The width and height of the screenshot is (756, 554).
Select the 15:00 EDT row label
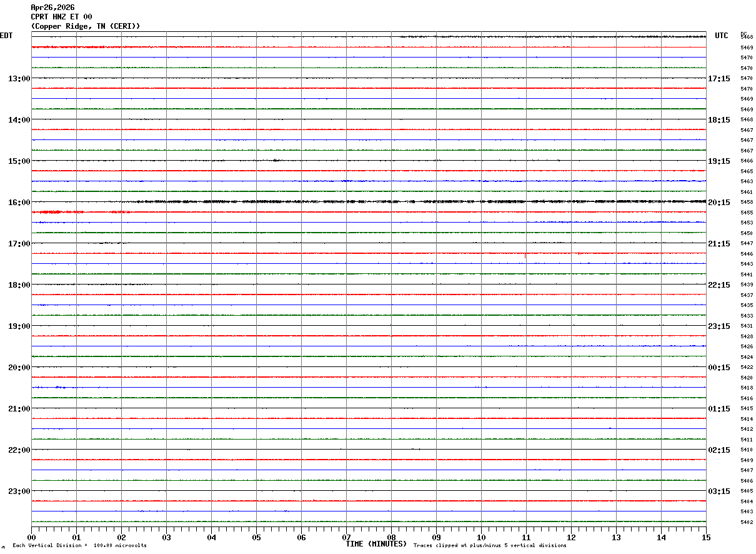pyautogui.click(x=19, y=161)
